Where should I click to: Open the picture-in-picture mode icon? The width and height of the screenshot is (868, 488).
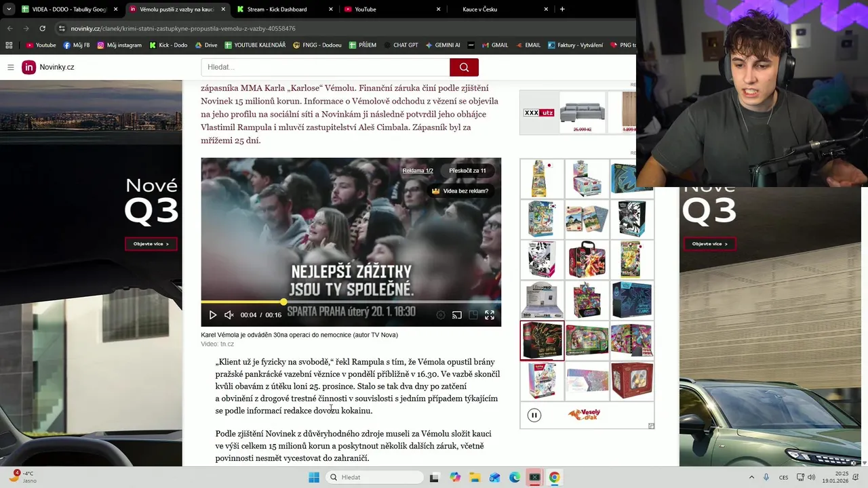pyautogui.click(x=473, y=315)
